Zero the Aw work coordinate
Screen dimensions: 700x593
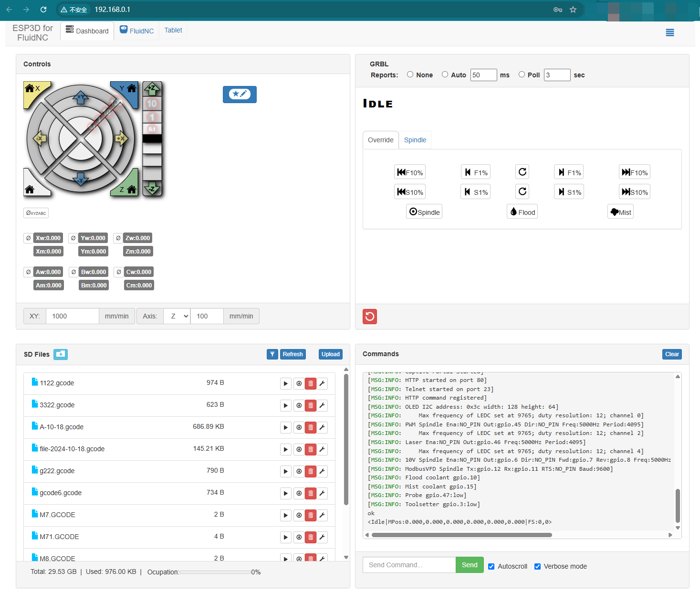28,272
